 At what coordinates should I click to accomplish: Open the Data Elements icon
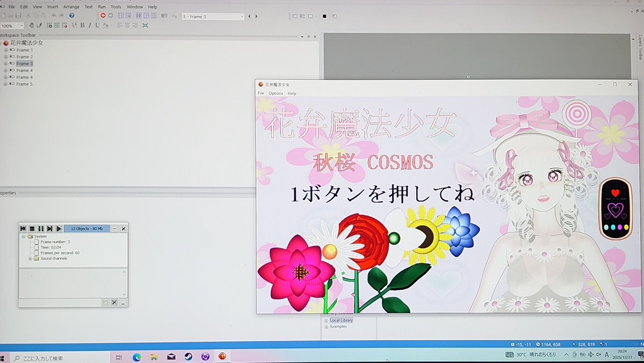click(x=154, y=16)
